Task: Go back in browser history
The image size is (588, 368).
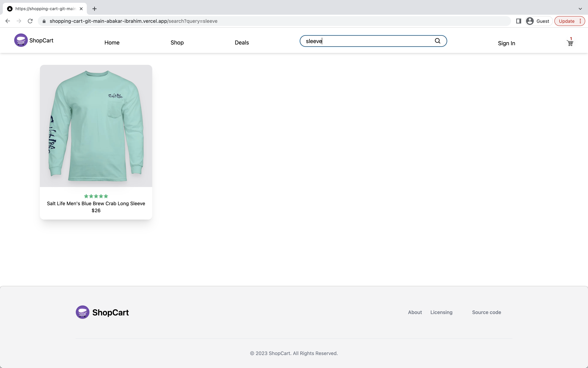Action: [x=8, y=21]
